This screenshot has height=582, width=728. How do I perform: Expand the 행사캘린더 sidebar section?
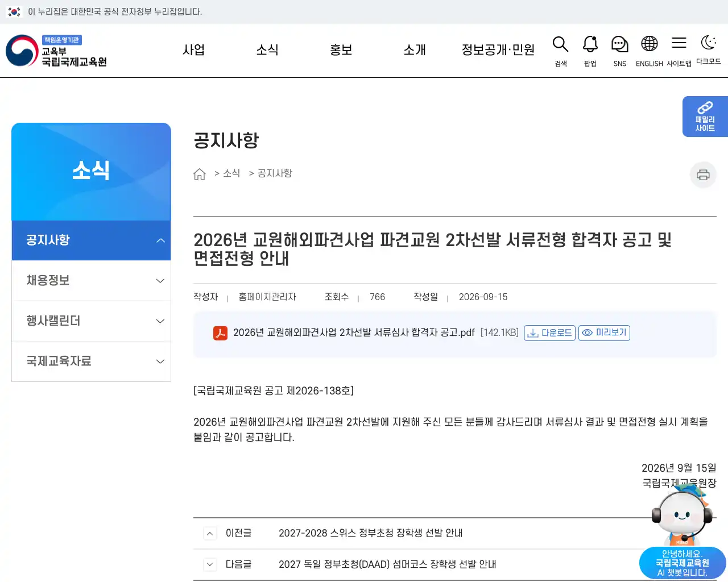(x=91, y=321)
